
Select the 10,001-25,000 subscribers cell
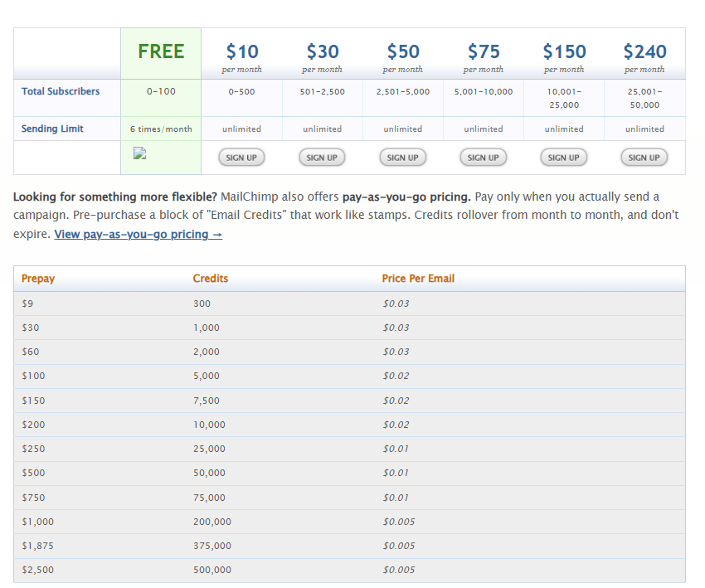[x=564, y=98]
